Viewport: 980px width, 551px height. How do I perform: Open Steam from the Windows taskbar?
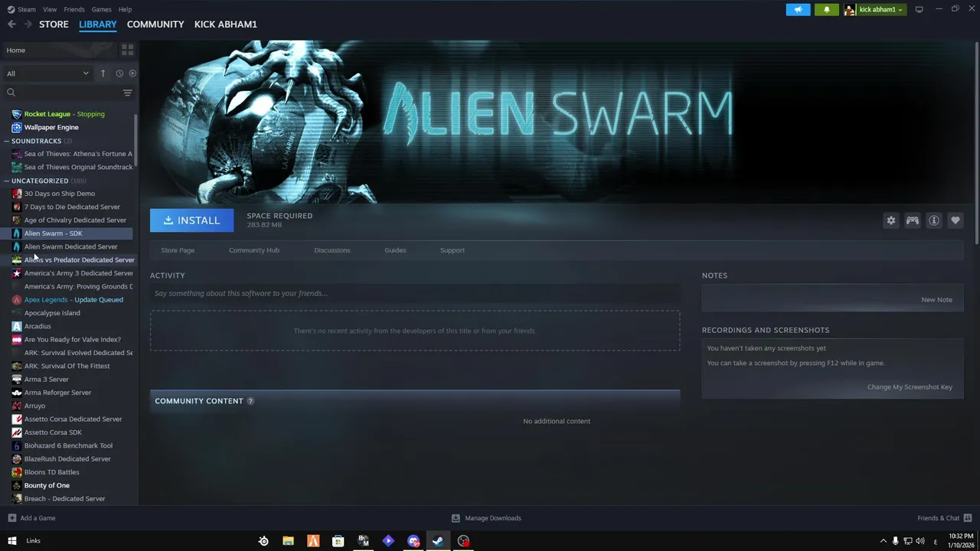[438, 541]
